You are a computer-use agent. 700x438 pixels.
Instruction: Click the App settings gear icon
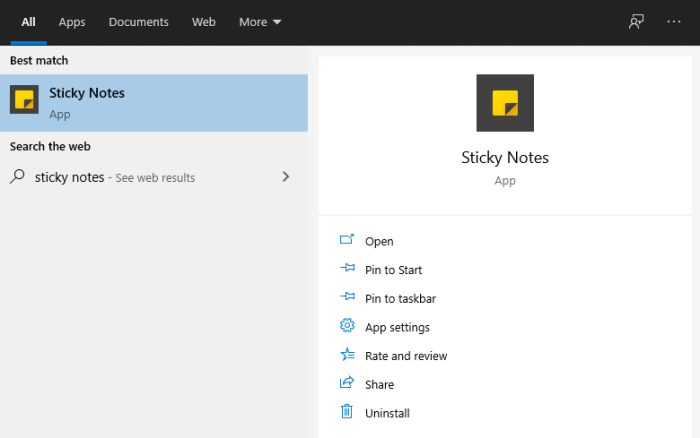tap(347, 326)
